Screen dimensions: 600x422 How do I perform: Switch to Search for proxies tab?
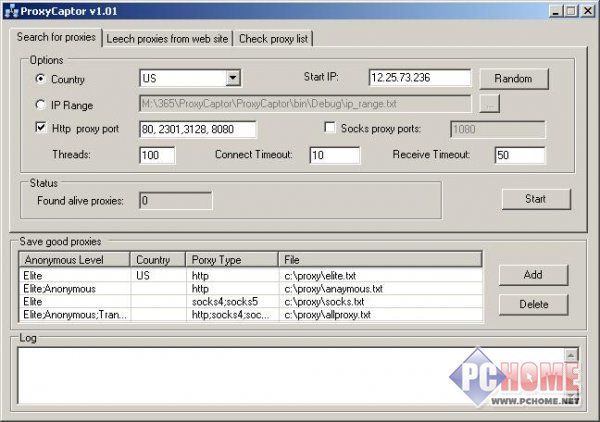click(x=56, y=37)
